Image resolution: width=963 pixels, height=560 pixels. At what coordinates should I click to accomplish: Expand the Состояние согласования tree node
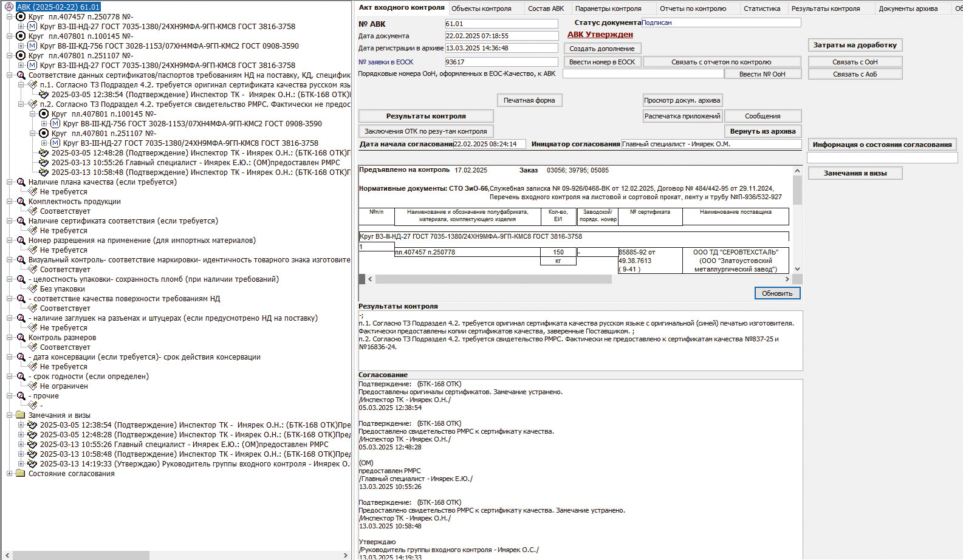10,474
